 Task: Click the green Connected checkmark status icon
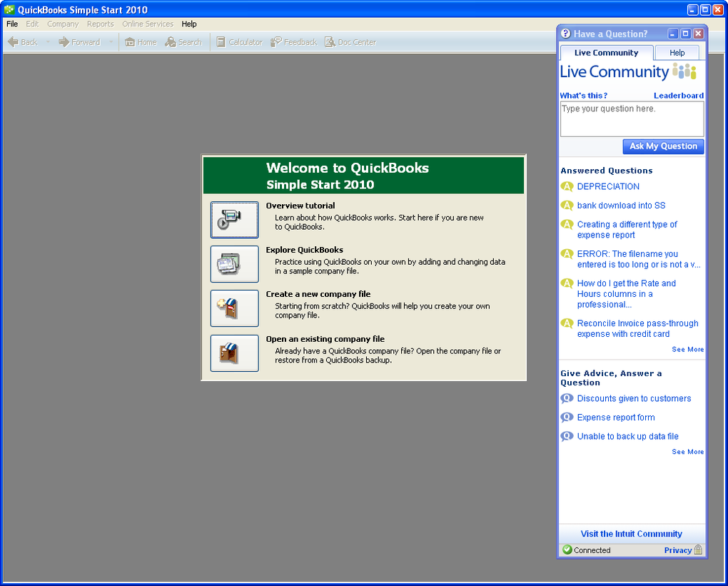[567, 550]
